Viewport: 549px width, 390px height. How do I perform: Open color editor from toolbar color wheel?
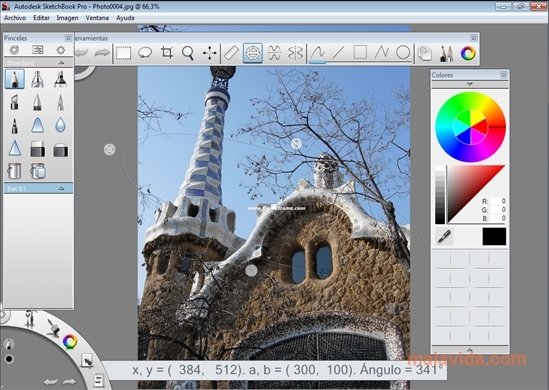tap(468, 53)
